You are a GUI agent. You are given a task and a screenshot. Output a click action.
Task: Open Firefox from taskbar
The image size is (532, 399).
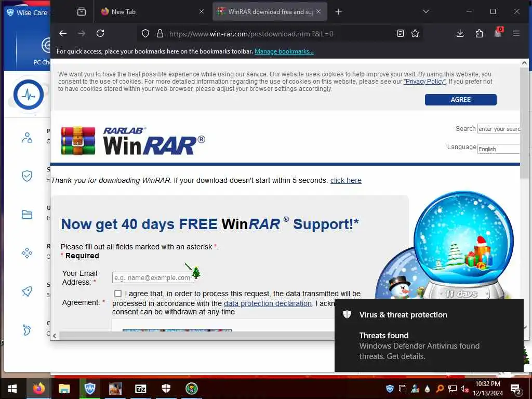38,389
